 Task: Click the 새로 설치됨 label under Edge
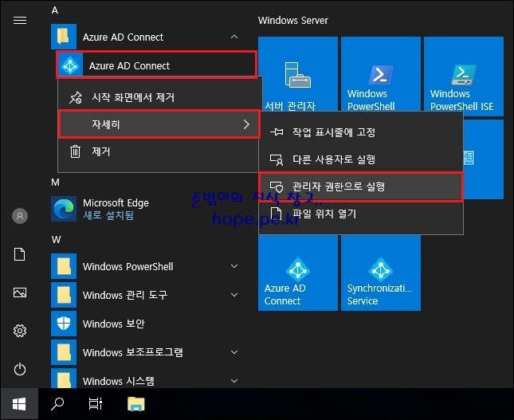tap(108, 215)
